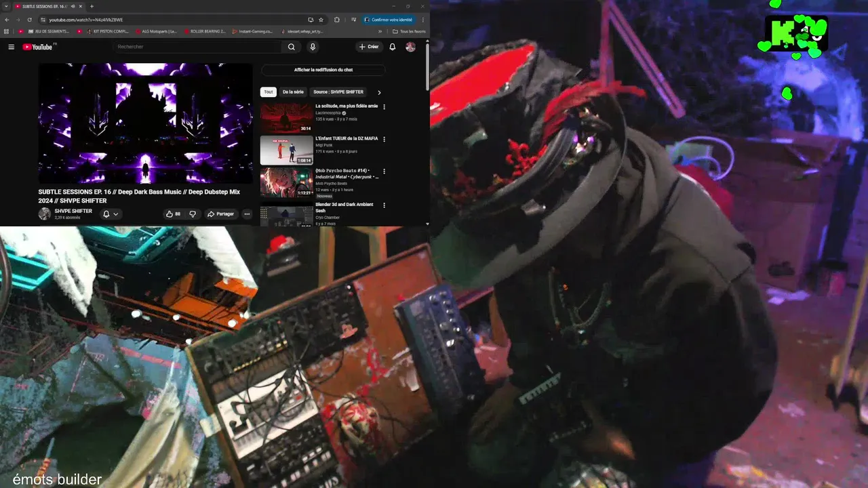The height and width of the screenshot is (488, 868).
Task: Open YouTube notifications bell in header
Action: tap(392, 47)
